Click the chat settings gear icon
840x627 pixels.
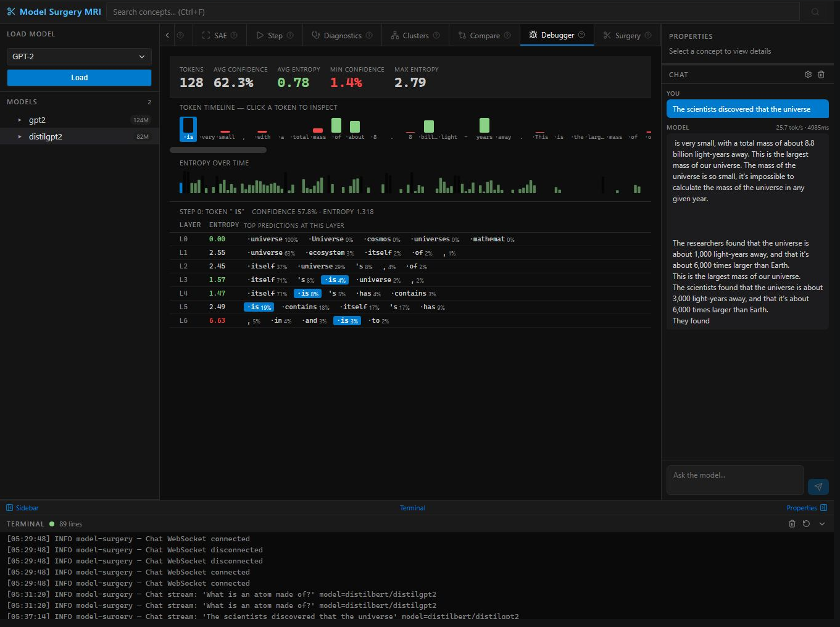808,75
